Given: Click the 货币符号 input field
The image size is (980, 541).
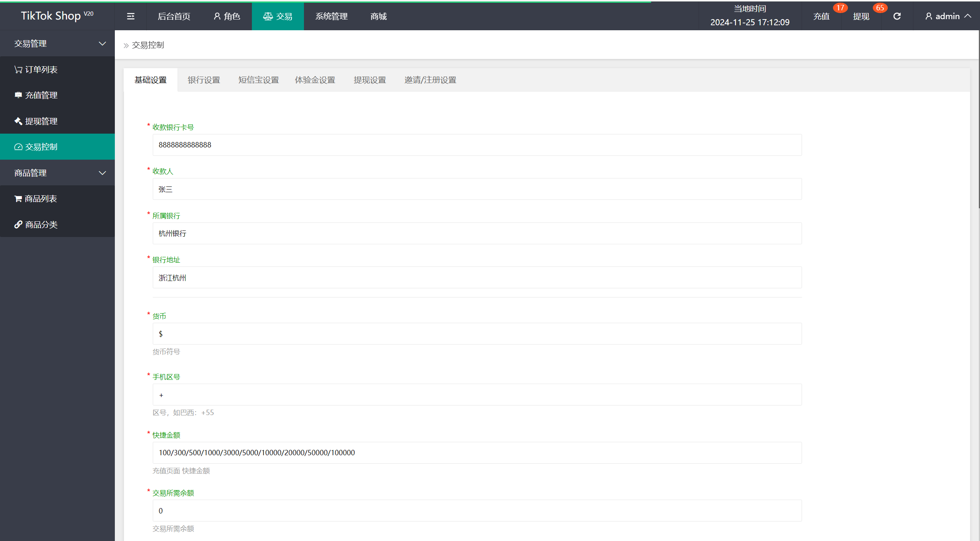Looking at the screenshot, I should coord(475,334).
